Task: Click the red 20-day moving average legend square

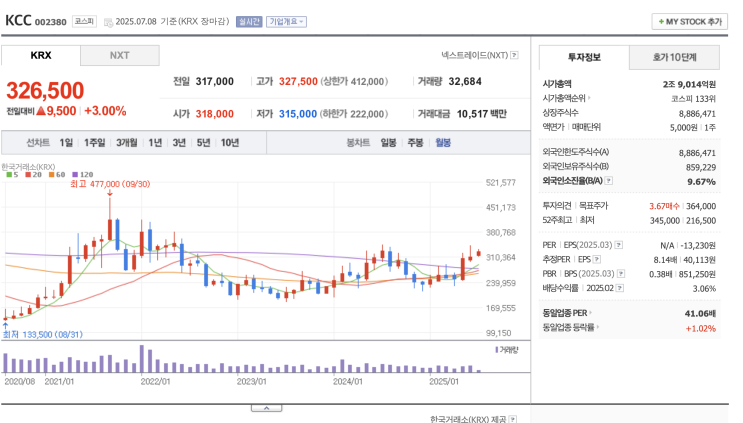Action: (x=28, y=175)
